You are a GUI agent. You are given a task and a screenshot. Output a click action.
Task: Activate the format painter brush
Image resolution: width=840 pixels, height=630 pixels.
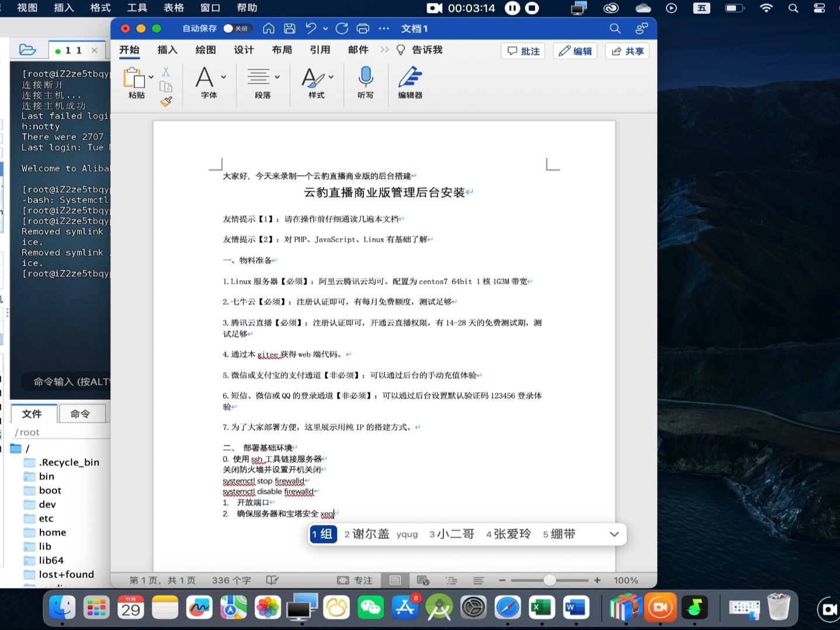click(166, 102)
